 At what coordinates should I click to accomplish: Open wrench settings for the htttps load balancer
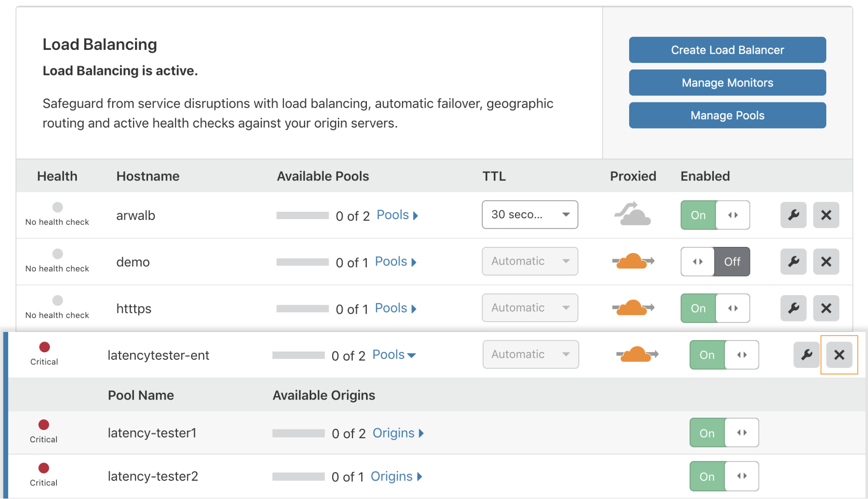click(793, 308)
